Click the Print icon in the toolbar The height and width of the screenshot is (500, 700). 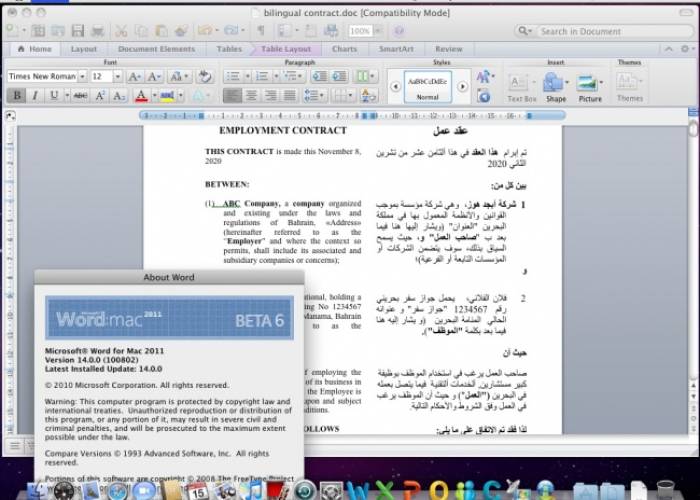pyautogui.click(x=97, y=30)
